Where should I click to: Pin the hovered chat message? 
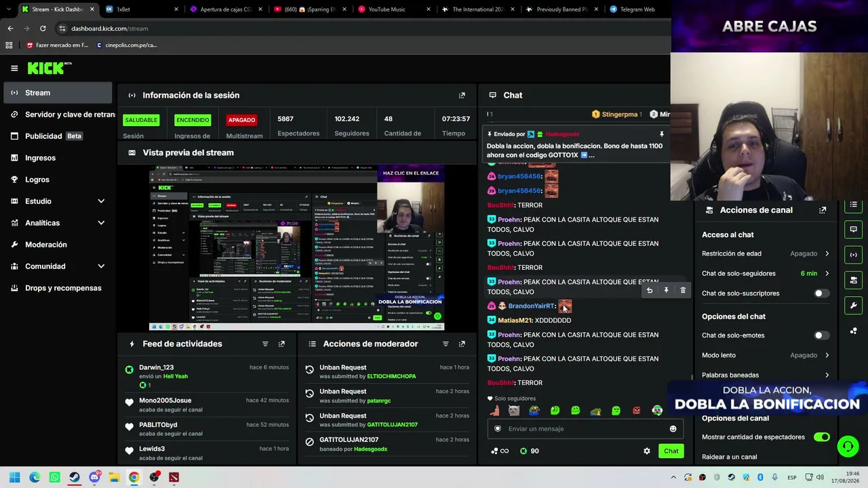pyautogui.click(x=666, y=291)
